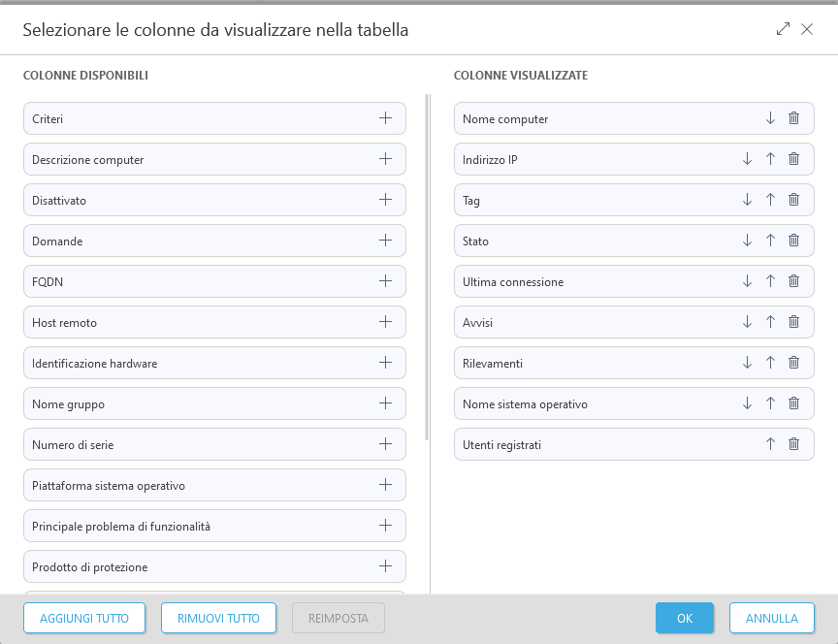
Task: Move the Avvisi column up
Action: click(770, 322)
